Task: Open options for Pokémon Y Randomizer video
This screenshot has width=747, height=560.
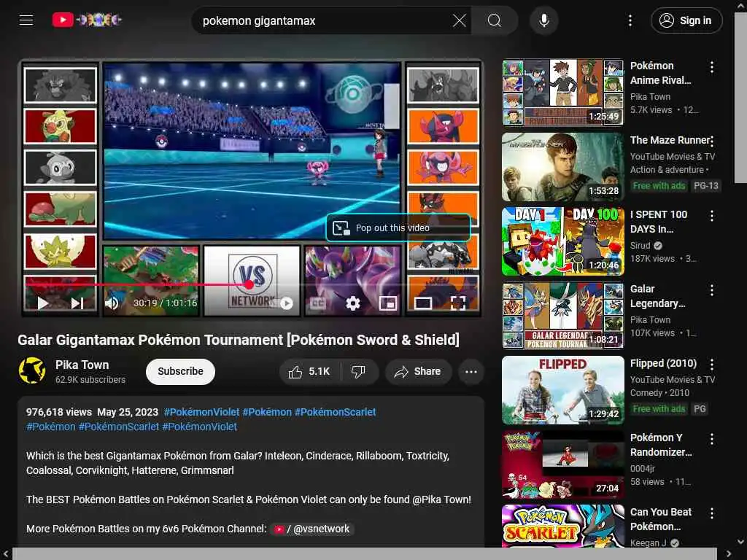Action: (x=712, y=439)
